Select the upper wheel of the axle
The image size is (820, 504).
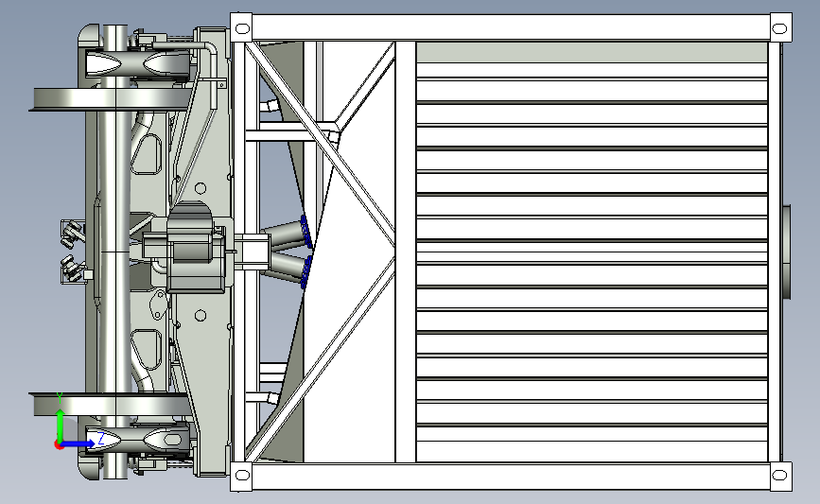[110, 99]
